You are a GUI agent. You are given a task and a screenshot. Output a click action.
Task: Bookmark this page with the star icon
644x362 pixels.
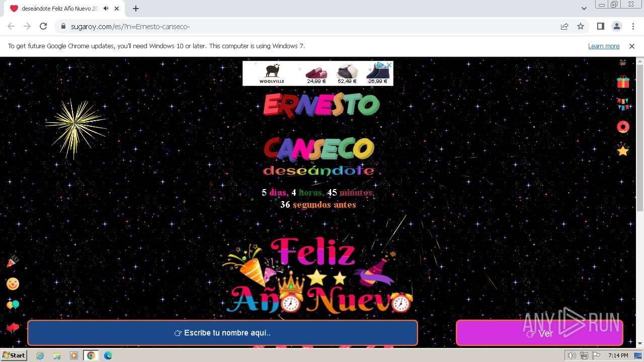pyautogui.click(x=581, y=26)
